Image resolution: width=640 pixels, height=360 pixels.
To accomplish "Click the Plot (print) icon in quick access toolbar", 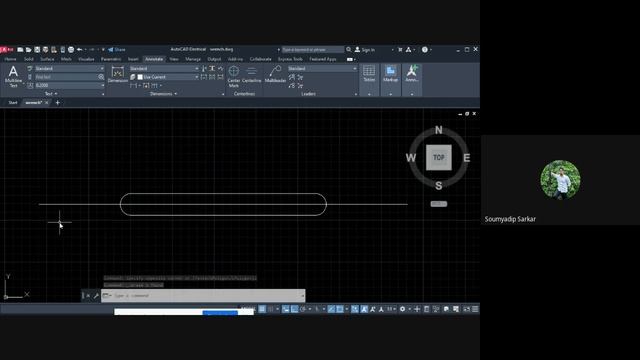I will (71, 49).
